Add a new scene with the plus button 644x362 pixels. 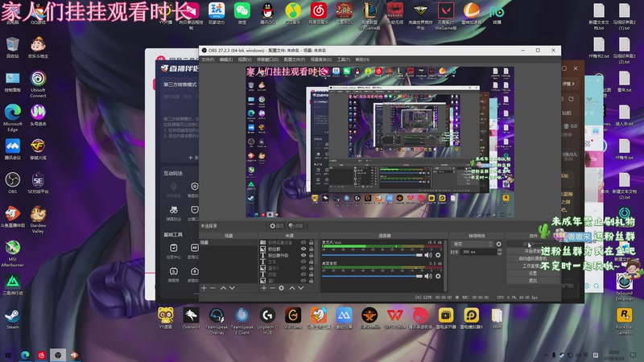tap(204, 288)
